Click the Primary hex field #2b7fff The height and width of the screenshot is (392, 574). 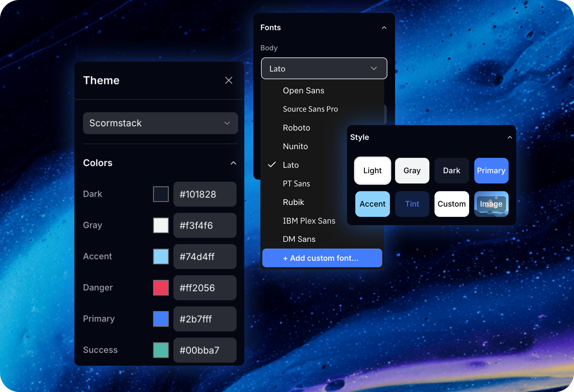(x=205, y=319)
